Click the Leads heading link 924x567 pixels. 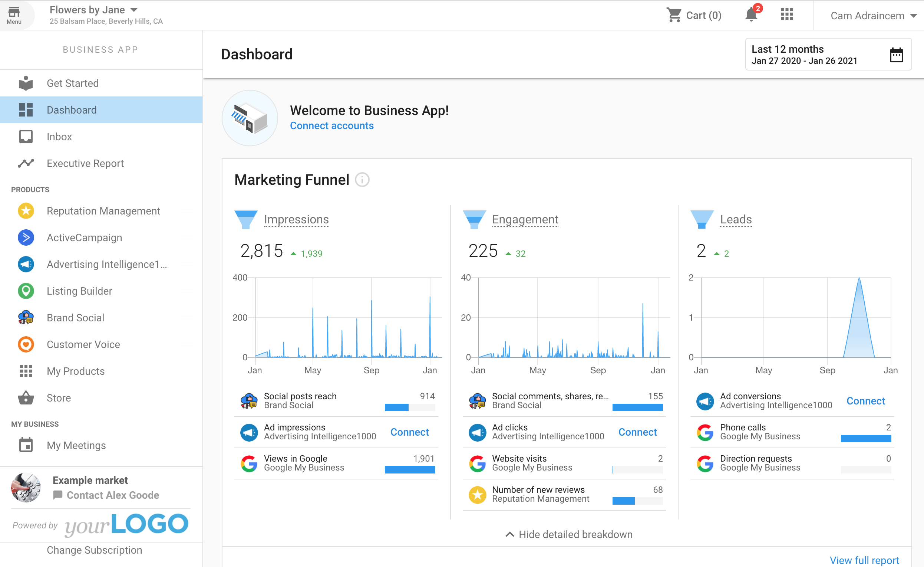point(736,220)
